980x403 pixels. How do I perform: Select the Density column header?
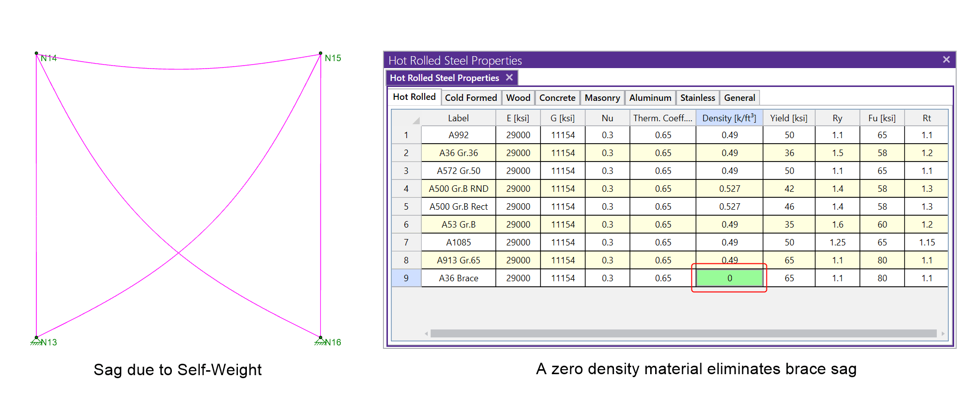pos(729,118)
